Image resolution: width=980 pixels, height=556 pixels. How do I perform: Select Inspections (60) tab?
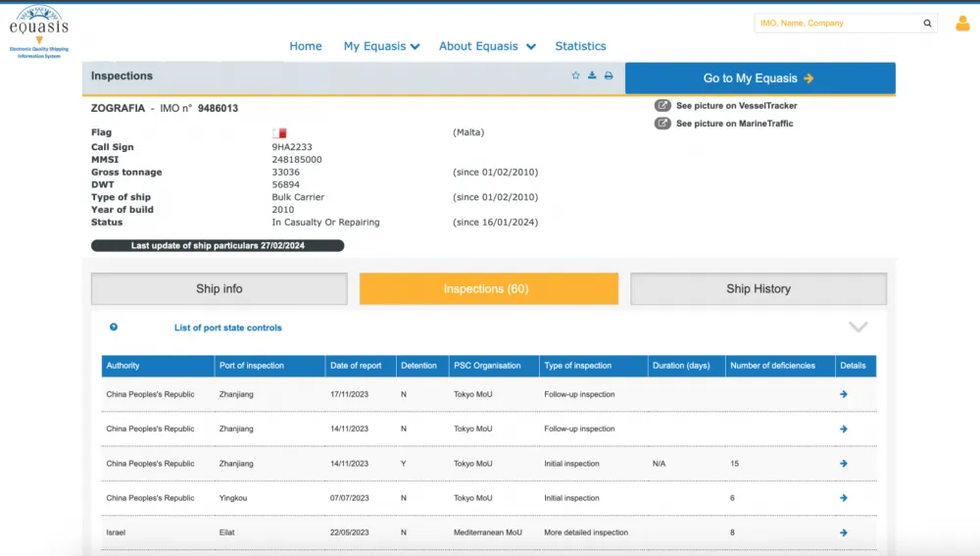(x=489, y=289)
